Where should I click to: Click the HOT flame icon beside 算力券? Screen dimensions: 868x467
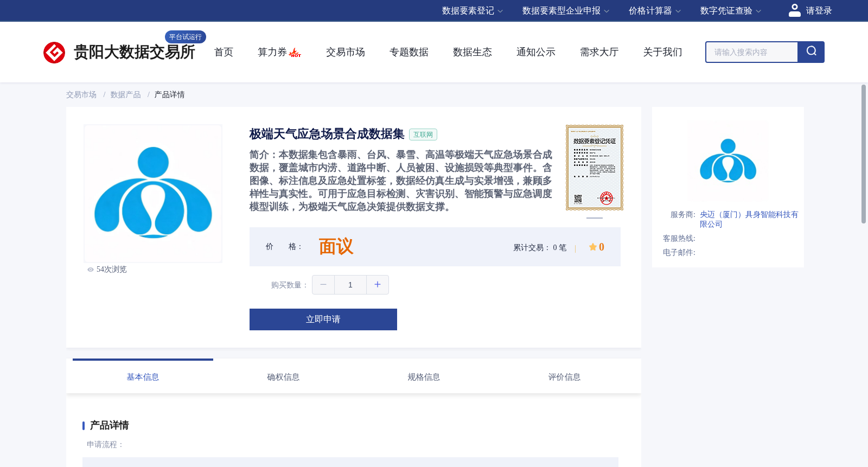(x=295, y=53)
